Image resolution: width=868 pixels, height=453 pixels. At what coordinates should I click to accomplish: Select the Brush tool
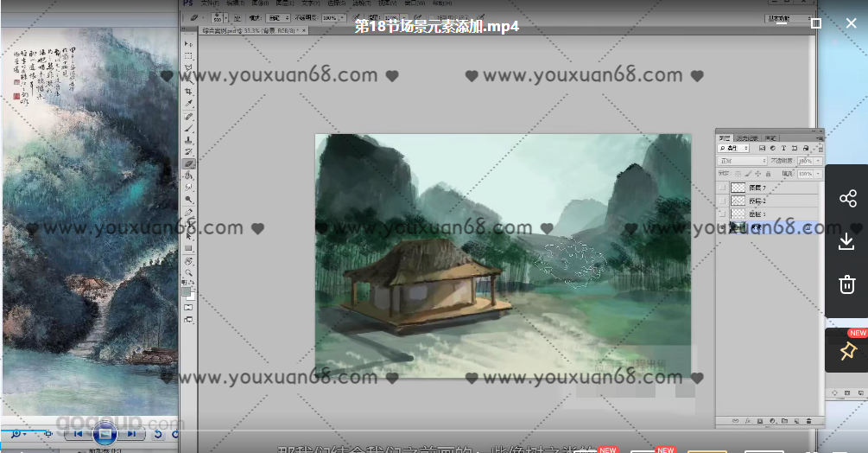pos(188,129)
